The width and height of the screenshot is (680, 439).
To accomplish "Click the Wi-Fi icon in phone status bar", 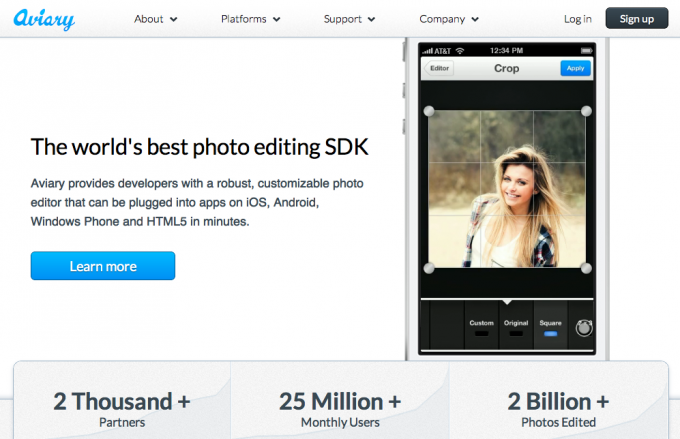I will pos(460,51).
